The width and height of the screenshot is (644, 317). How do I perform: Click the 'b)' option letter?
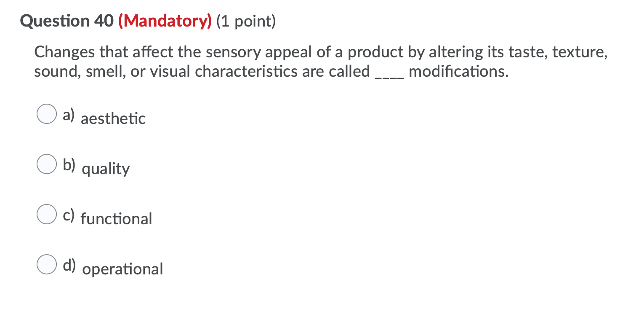click(x=69, y=164)
